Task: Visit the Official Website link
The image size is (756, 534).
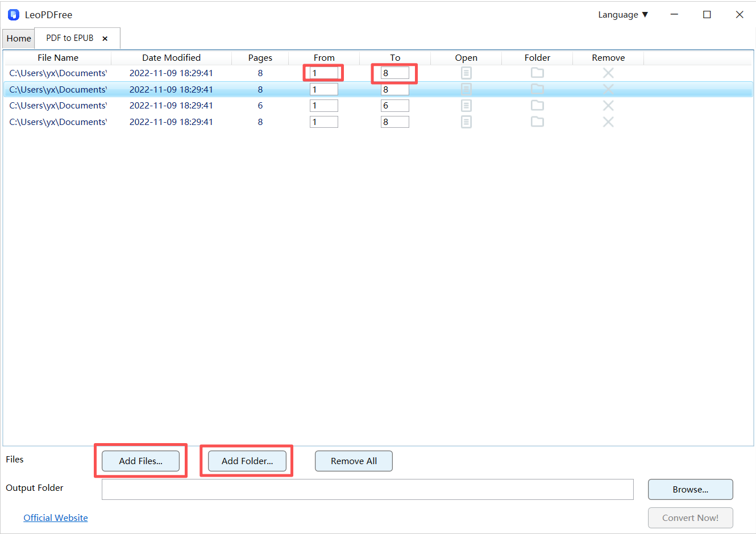Action: [56, 518]
